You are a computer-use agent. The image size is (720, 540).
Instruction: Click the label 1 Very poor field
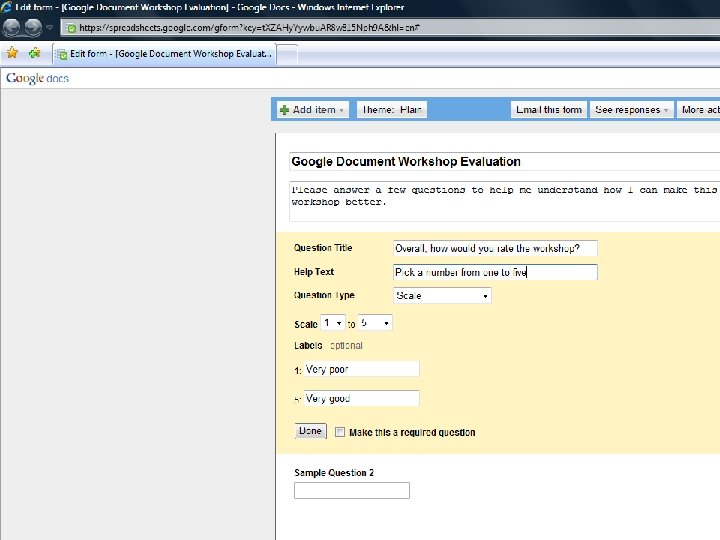click(361, 369)
